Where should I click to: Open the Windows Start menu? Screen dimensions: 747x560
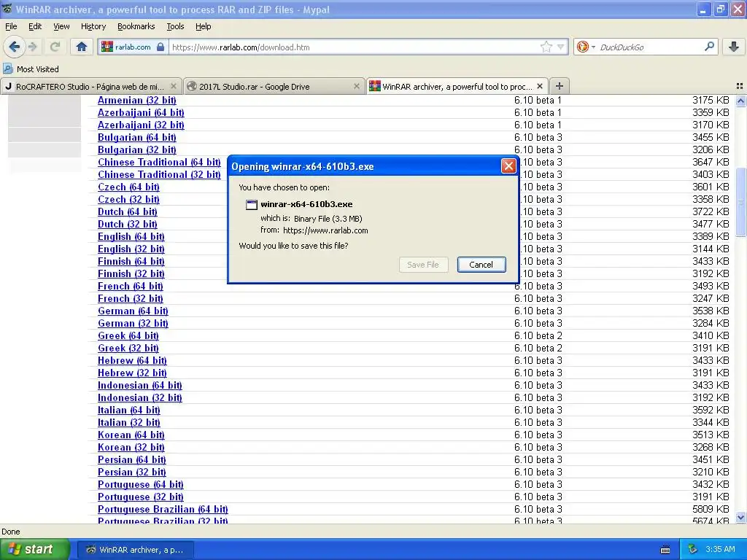(x=35, y=549)
